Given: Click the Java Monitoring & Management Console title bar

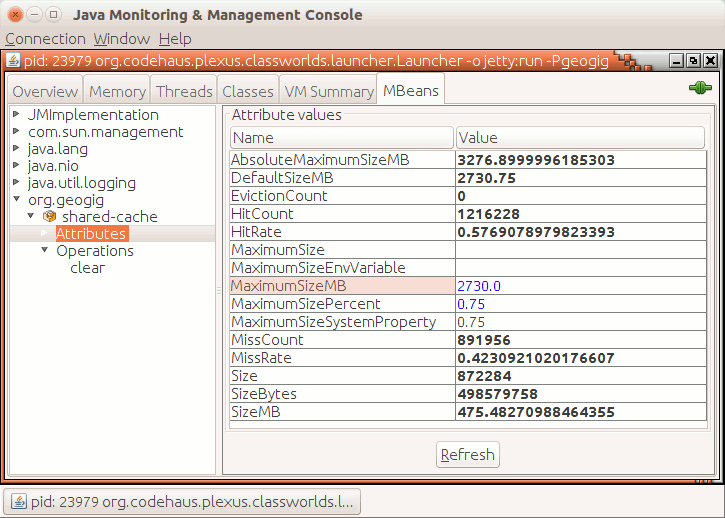Looking at the screenshot, I should click(362, 15).
